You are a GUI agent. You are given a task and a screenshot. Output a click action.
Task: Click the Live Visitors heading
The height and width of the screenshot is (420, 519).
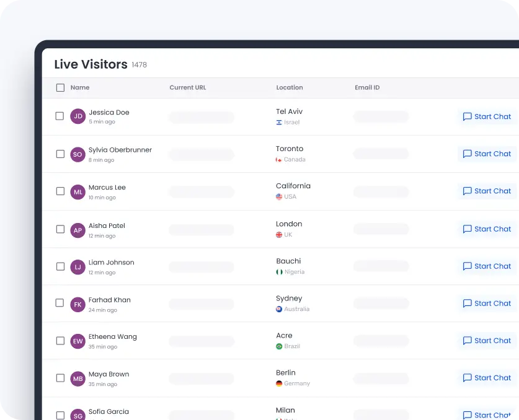point(91,64)
